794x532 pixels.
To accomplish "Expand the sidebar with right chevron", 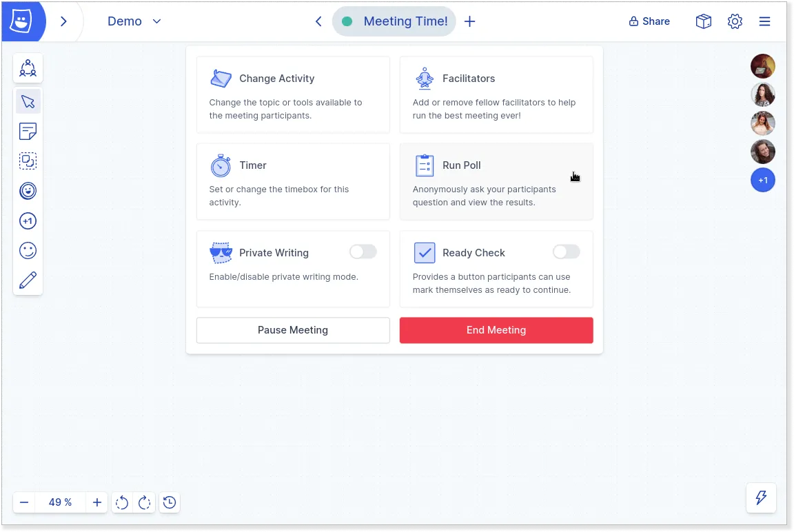I will pos(63,21).
